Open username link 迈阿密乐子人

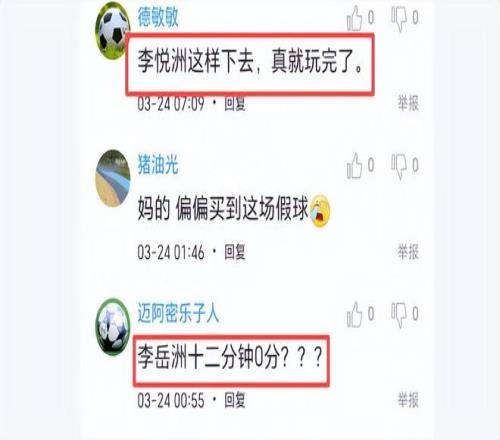coord(178,313)
